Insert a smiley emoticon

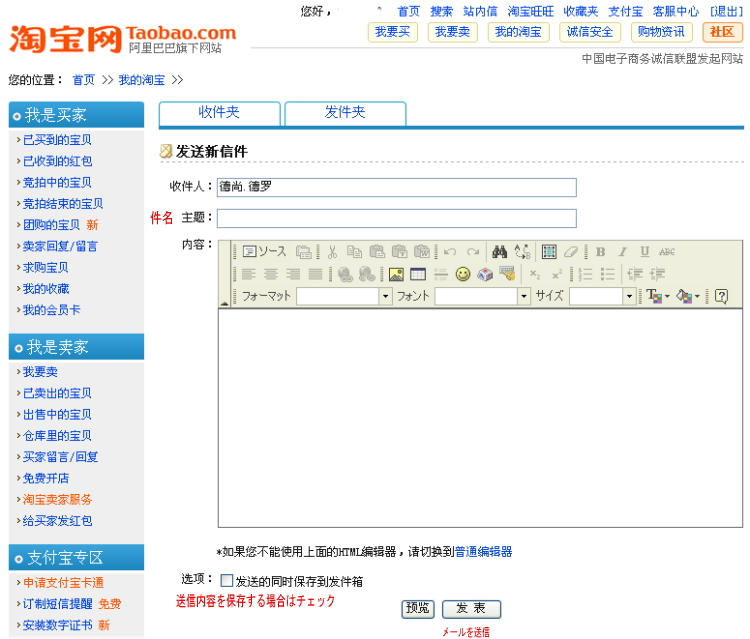tap(463, 274)
